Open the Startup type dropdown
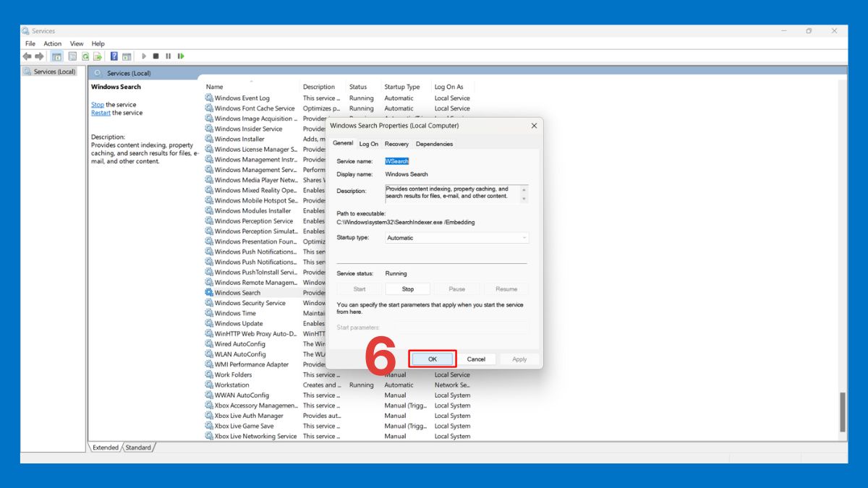 click(456, 238)
